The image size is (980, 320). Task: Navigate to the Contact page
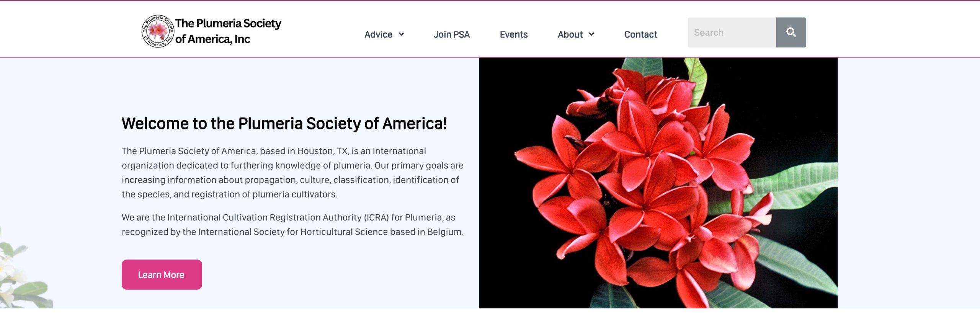tap(640, 34)
